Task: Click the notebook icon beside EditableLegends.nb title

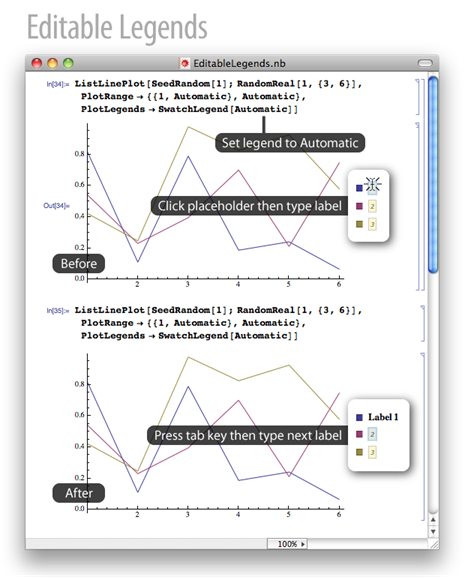Action: pyautogui.click(x=185, y=63)
